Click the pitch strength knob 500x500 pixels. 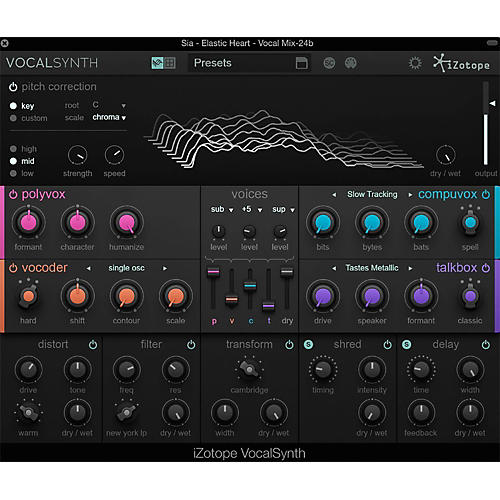(x=77, y=155)
